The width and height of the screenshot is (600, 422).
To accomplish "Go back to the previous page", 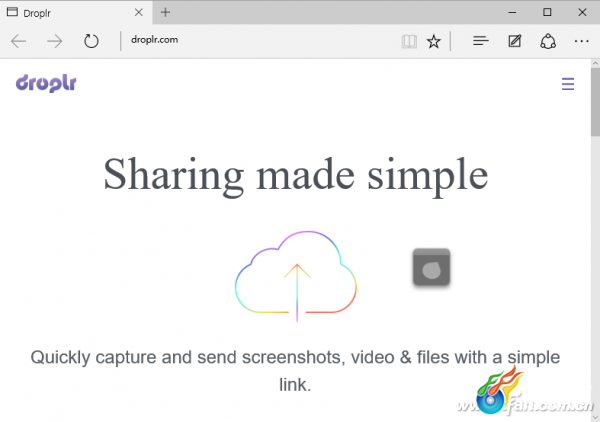I will pyautogui.click(x=18, y=41).
